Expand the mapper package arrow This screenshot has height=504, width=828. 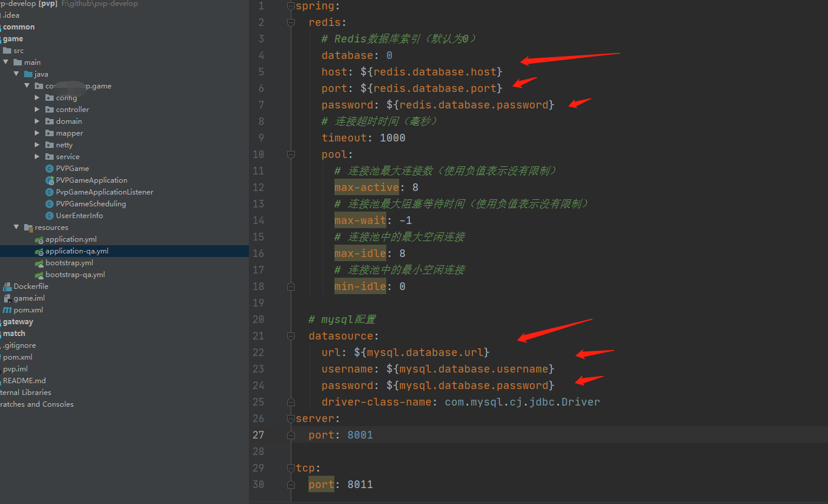point(37,133)
